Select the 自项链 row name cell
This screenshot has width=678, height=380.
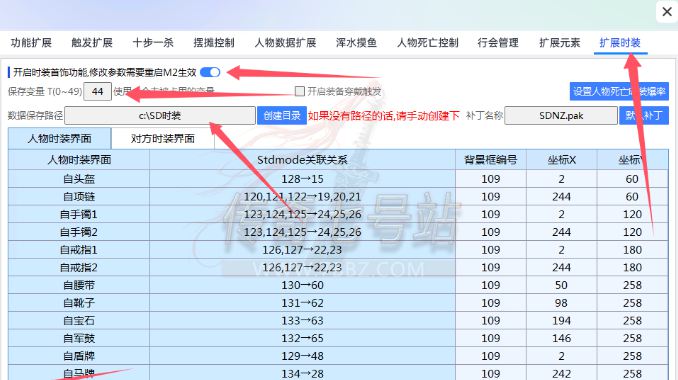click(79, 196)
